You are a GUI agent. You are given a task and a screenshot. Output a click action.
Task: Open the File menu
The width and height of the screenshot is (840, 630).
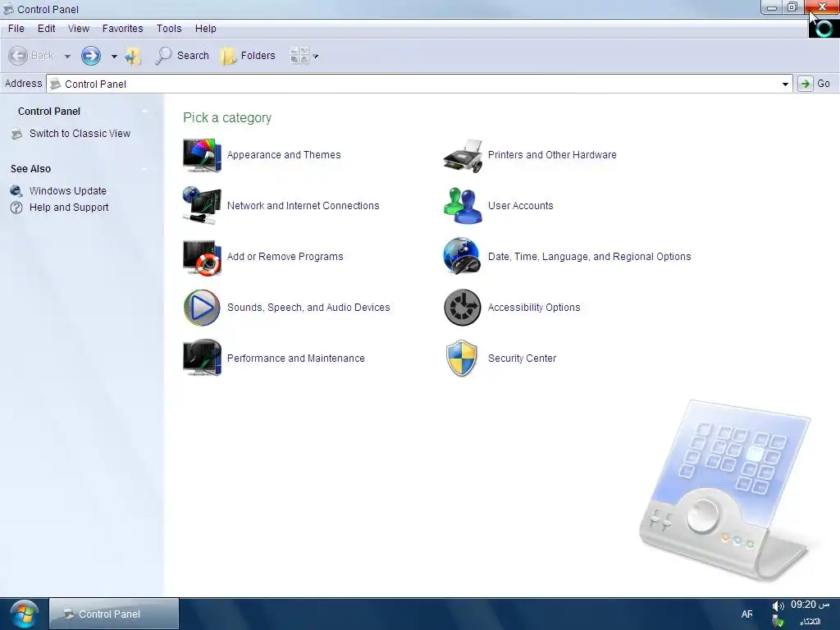[16, 29]
